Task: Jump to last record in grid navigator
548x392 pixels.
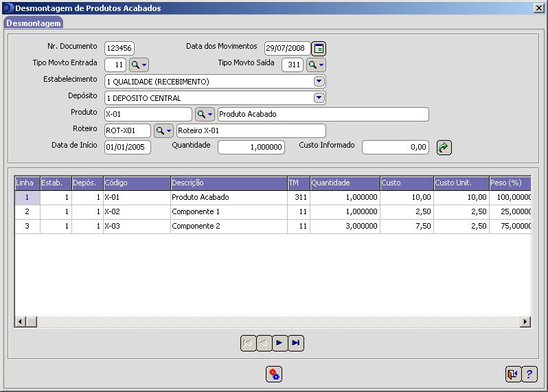Action: 295,343
